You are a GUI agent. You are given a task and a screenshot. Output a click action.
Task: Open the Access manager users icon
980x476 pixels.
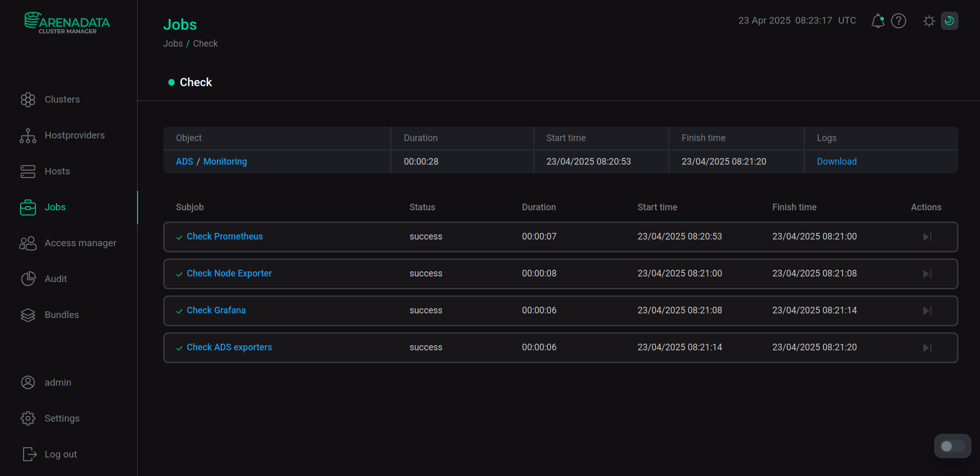click(x=28, y=243)
